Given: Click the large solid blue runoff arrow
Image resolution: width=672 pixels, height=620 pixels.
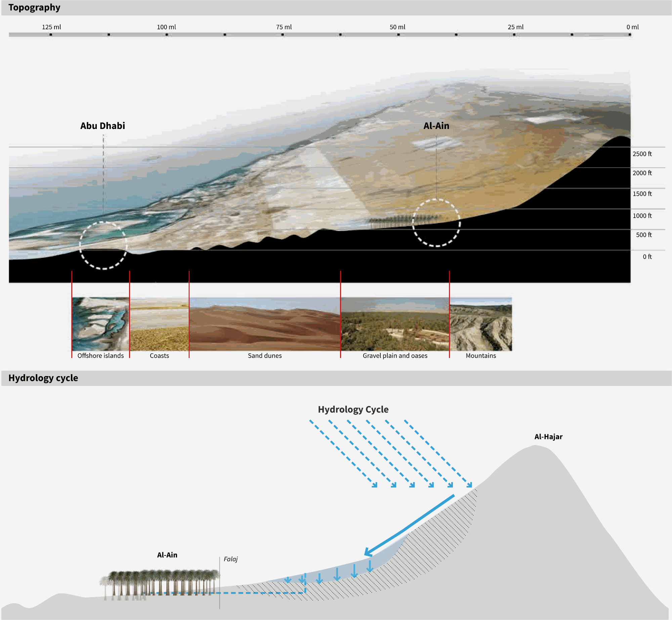Looking at the screenshot, I should 410,525.
